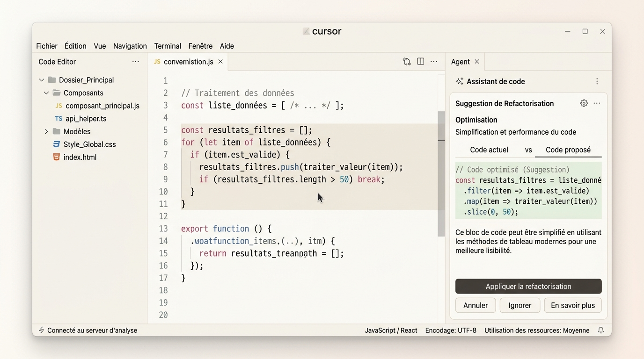Click the 'const liste_données' code line
This screenshot has height=359, width=644.
(262, 105)
